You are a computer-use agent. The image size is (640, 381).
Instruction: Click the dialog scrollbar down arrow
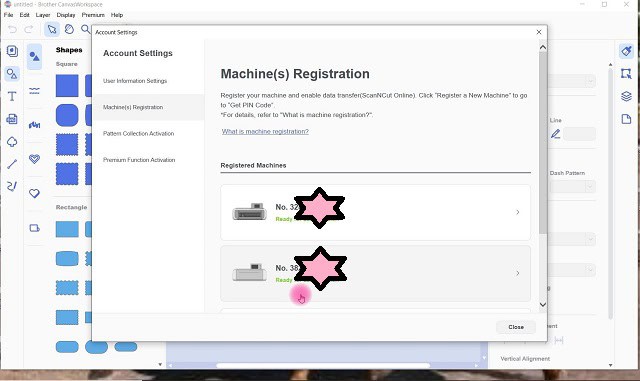point(543,305)
